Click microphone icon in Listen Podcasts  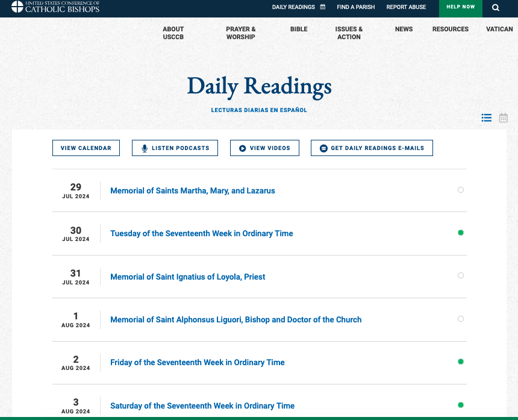pyautogui.click(x=145, y=148)
